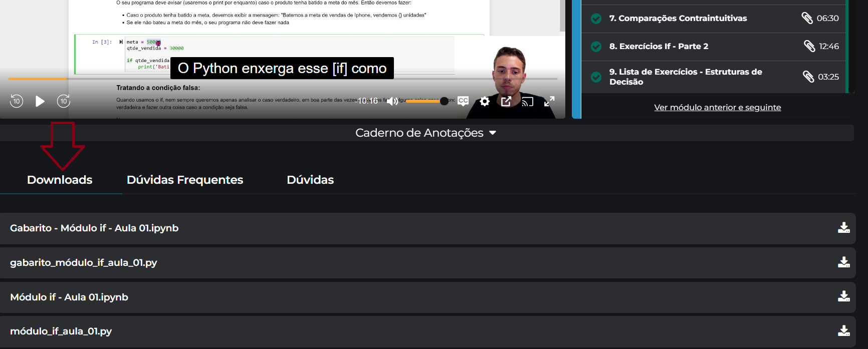Screen dimensions: 868x349
Task: Open the Dúvidas tab
Action: (x=310, y=180)
